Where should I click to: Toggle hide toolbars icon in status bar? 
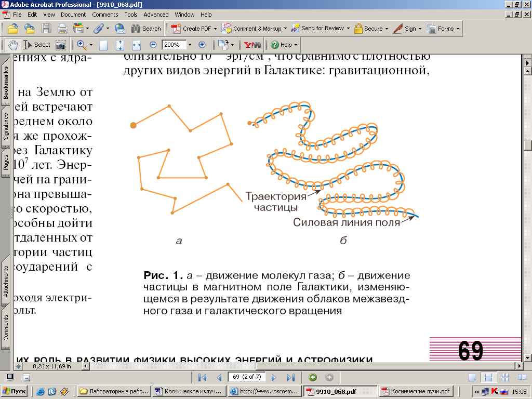coord(26,377)
